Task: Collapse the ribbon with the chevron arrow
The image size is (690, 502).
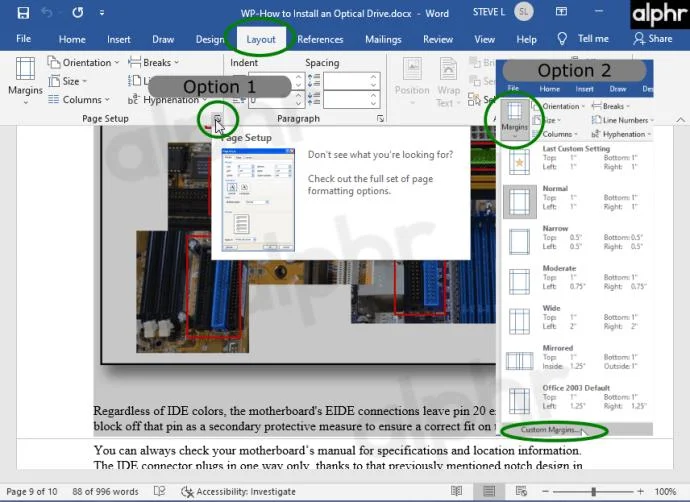Action: click(x=680, y=120)
